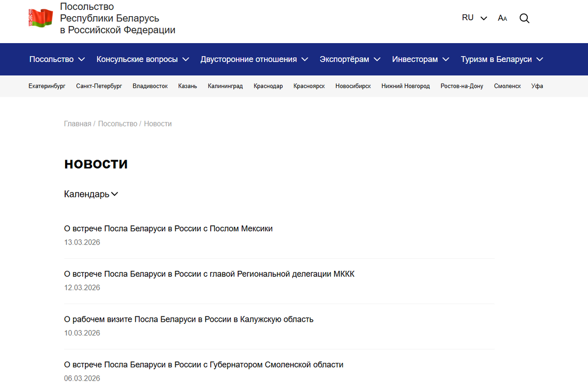Expand the Консульские вопросы menu
Viewport: 588px width, 384px height.
coord(143,59)
